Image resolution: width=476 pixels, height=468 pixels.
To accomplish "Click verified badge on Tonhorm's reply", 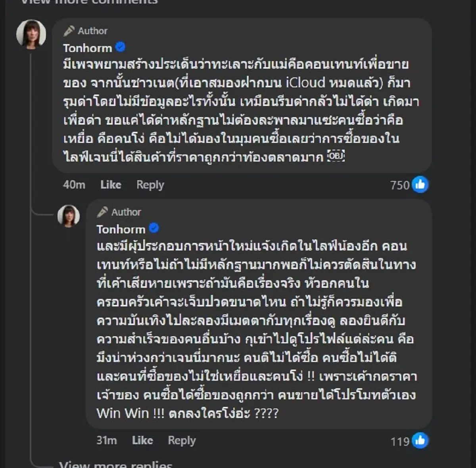I will point(154,228).
